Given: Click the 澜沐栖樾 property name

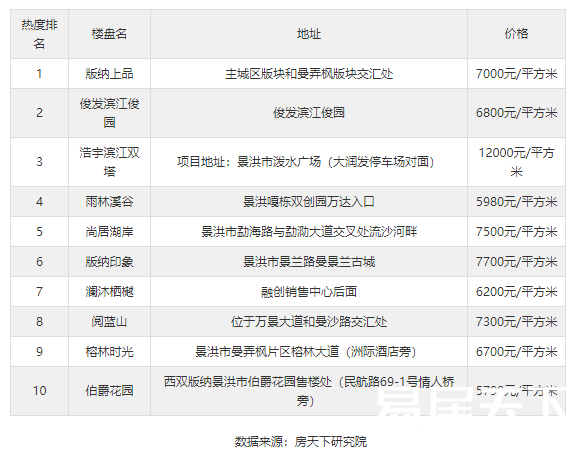Looking at the screenshot, I should pos(109,292).
